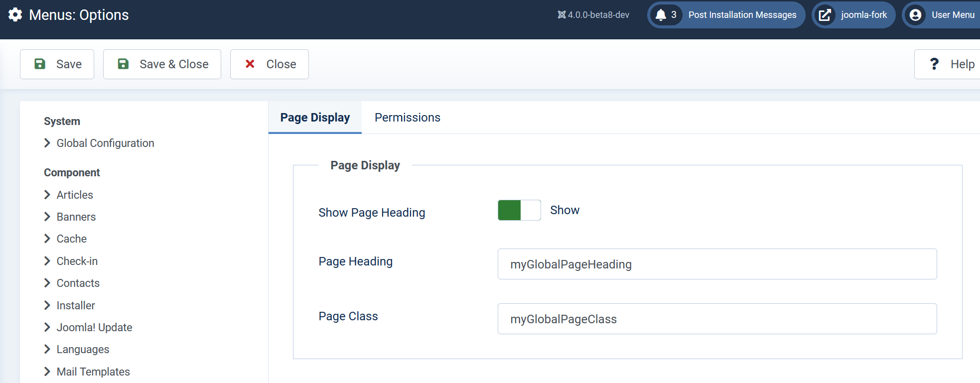
Task: Click the Page Class input field
Action: click(x=717, y=319)
